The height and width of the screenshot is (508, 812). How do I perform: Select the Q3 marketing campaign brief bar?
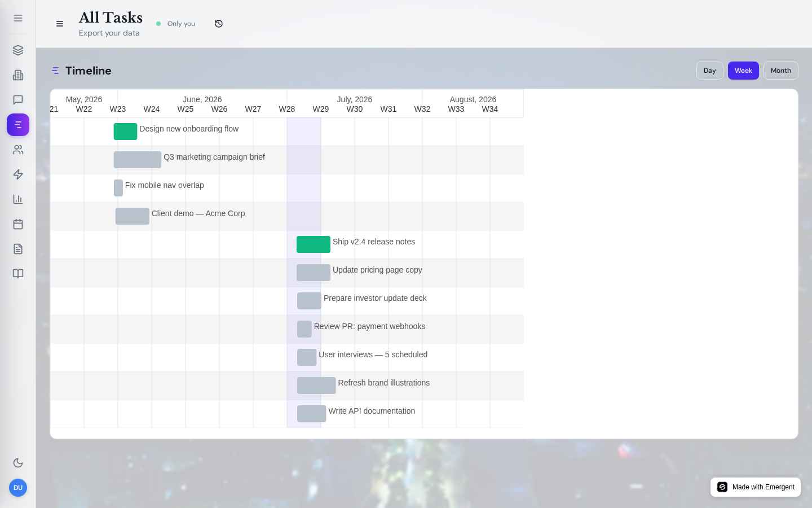pos(138,160)
